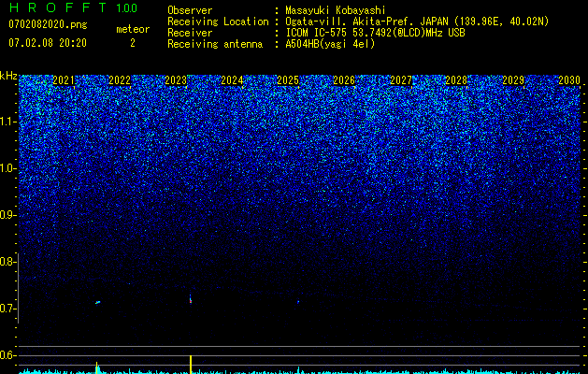This screenshot has height=374, width=588.
Task: Click the 'Receiver' field label
Action: [x=190, y=33]
